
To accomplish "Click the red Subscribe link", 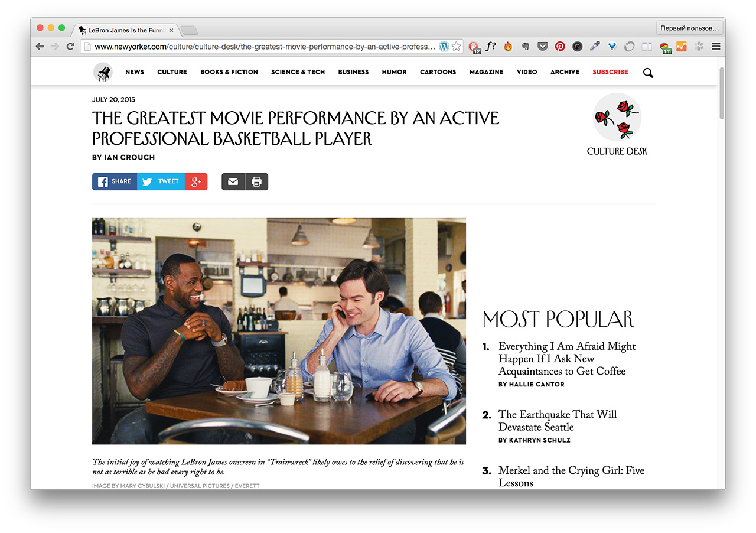I will click(610, 72).
